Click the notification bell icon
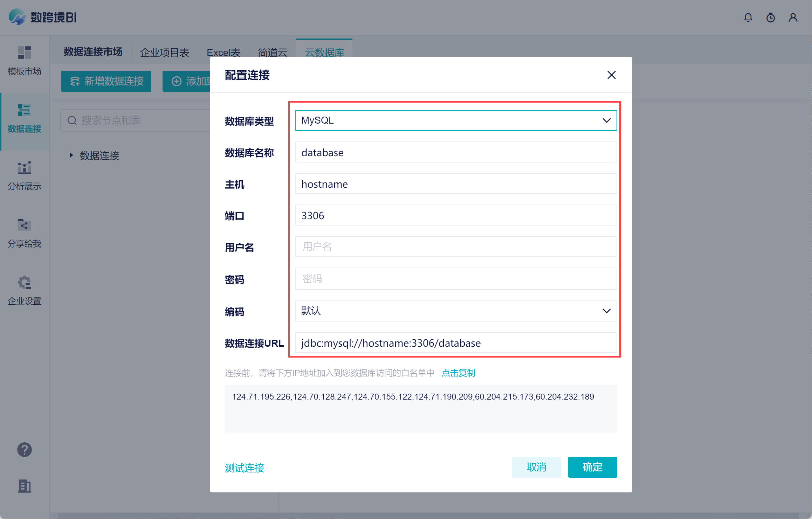This screenshot has height=519, width=812. (x=748, y=18)
